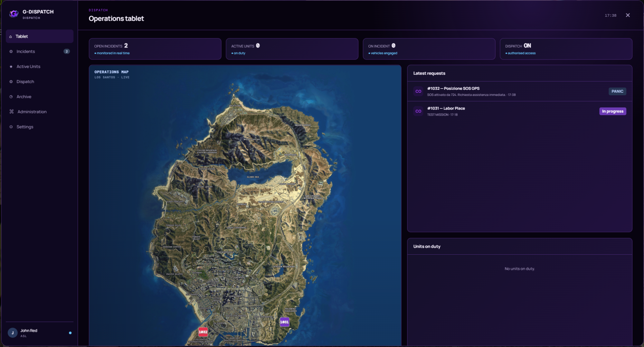Select incident marker 1031 on the map
Viewport: 644px width, 347px height.
point(284,322)
